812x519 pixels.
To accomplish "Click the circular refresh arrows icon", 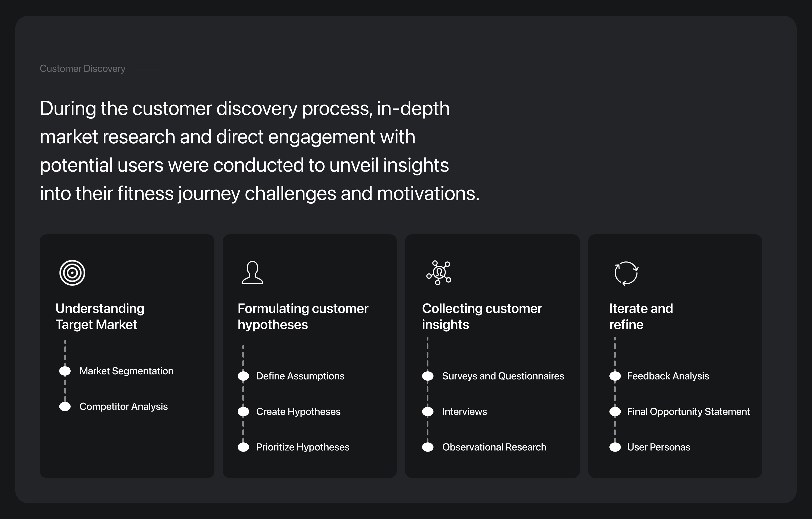I will point(626,273).
